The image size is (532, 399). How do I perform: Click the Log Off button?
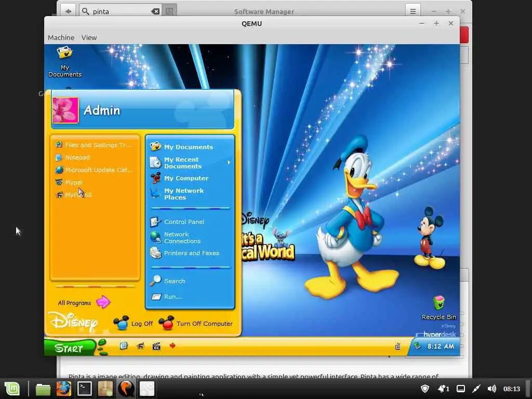[x=133, y=323]
